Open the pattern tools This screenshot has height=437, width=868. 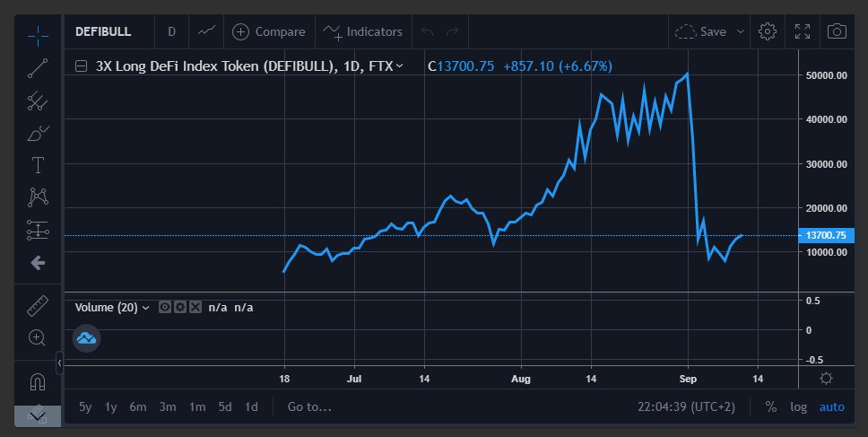pyautogui.click(x=38, y=197)
